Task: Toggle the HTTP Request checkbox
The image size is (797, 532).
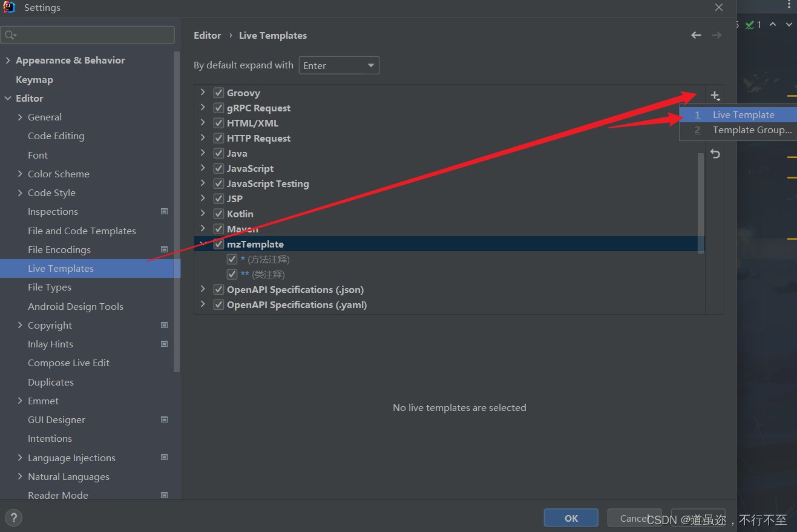Action: pyautogui.click(x=218, y=138)
